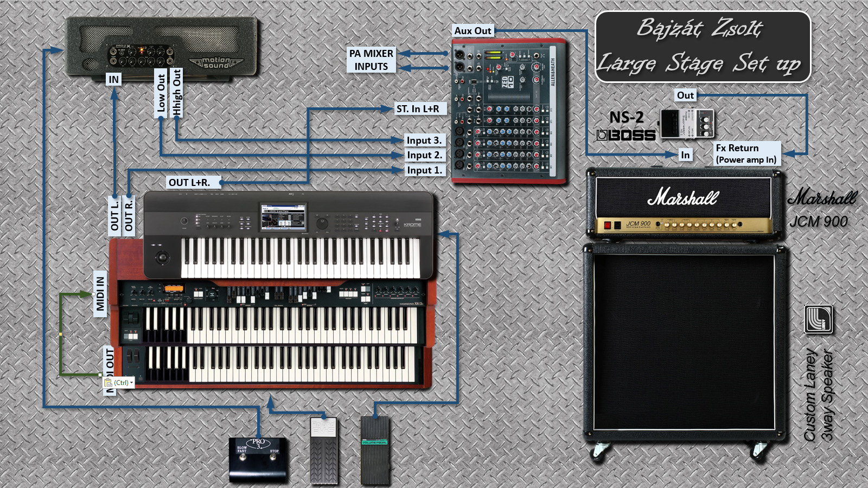Select the Marshall script text beside amp
The width and height of the screenshot is (868, 488).
tap(822, 197)
